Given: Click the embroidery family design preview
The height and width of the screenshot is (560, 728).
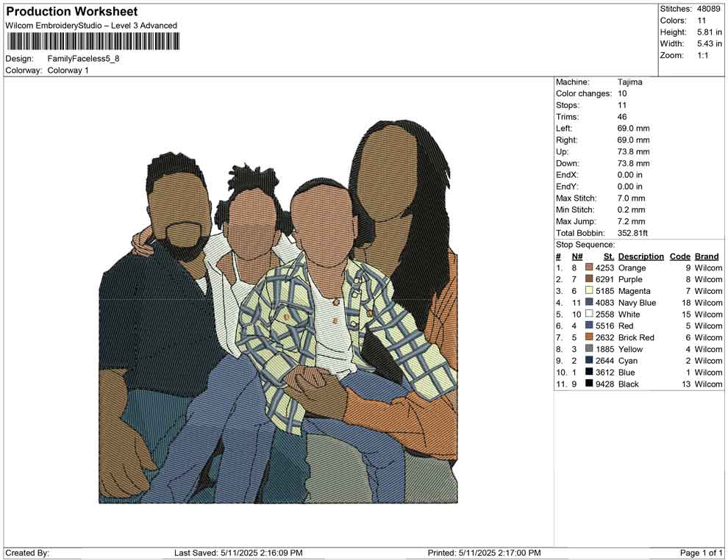Looking at the screenshot, I should [278, 312].
